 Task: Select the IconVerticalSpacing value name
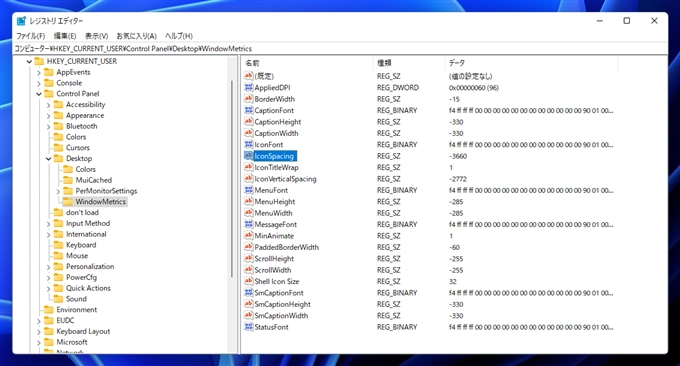285,179
